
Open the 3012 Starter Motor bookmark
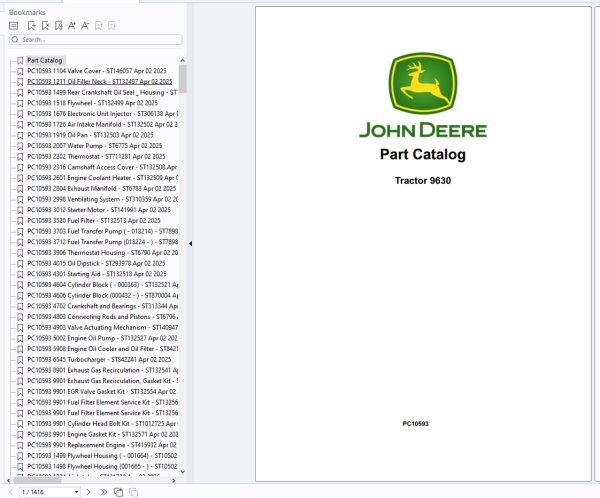click(99, 210)
